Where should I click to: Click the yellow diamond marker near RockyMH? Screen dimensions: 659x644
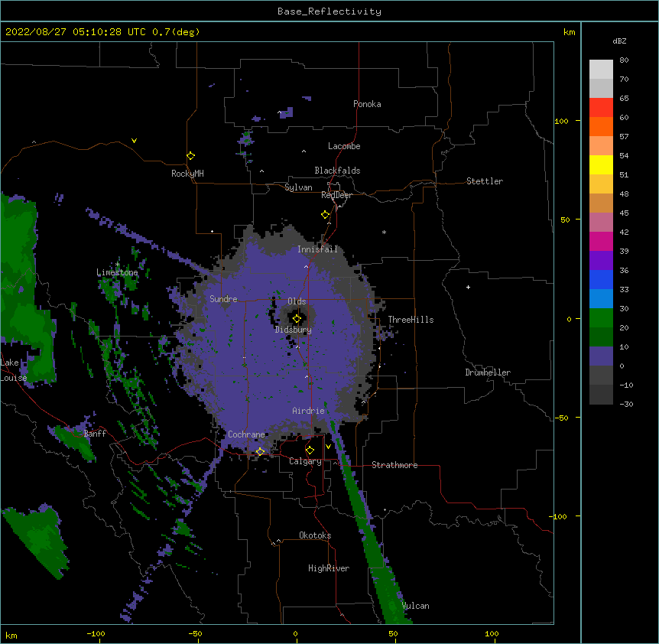(191, 155)
